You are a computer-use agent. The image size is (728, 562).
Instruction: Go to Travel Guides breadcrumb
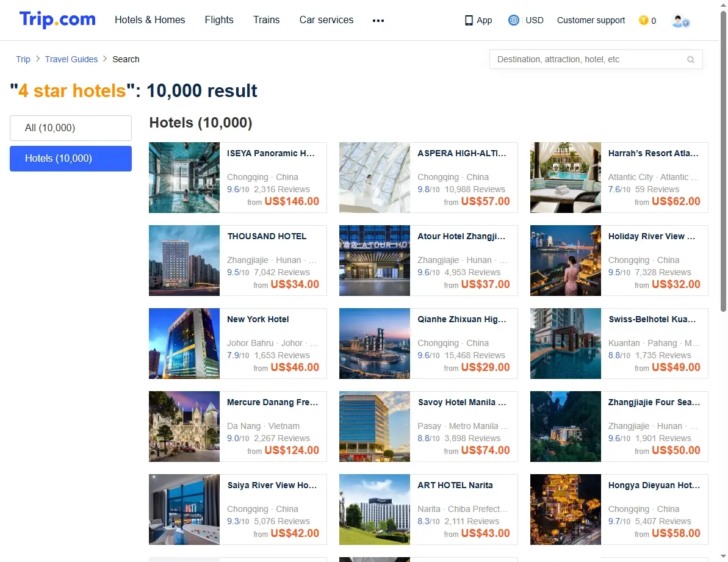tap(71, 59)
